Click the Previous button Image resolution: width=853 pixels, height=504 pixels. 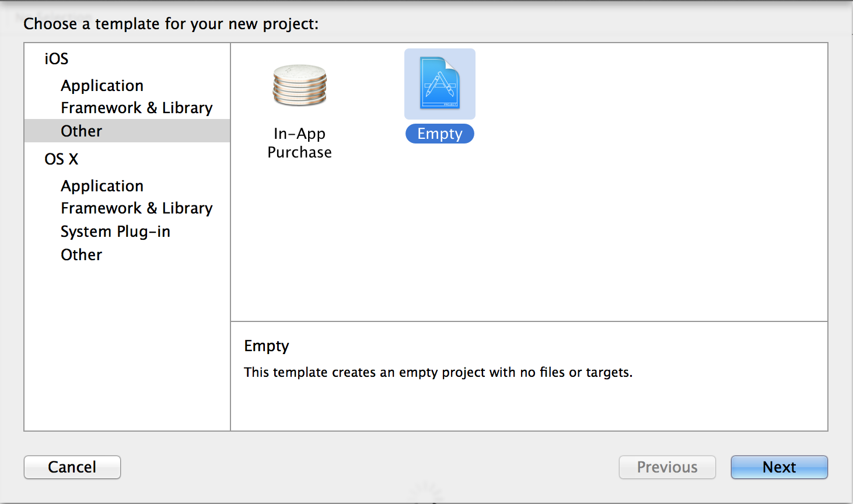(x=667, y=467)
